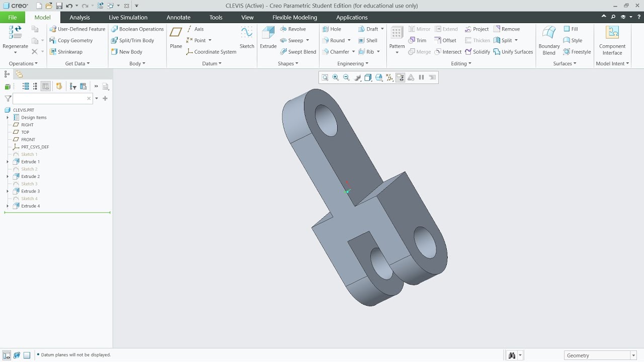Launch the Freestyle surface tool

[x=577, y=52]
